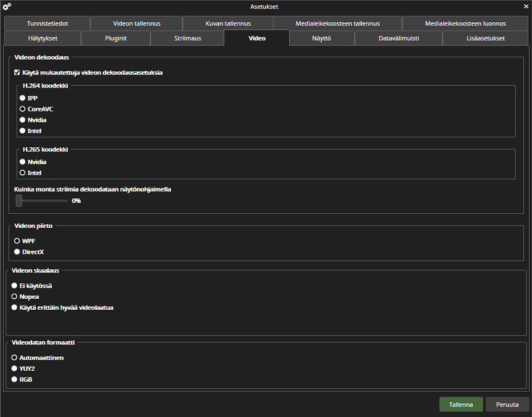Switch to the Striimaus tab
This screenshot has width=532, height=417.
tap(187, 38)
